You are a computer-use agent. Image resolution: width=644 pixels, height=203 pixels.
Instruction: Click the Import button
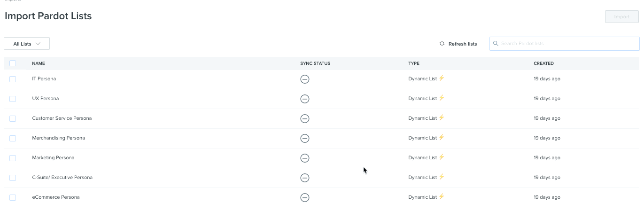[622, 17]
